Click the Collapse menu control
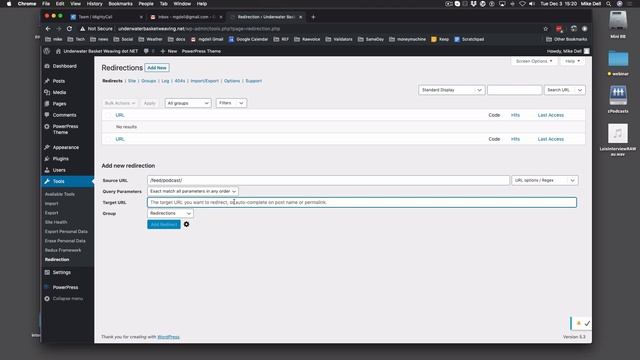Viewport: 640px width, 360px height. (x=67, y=299)
